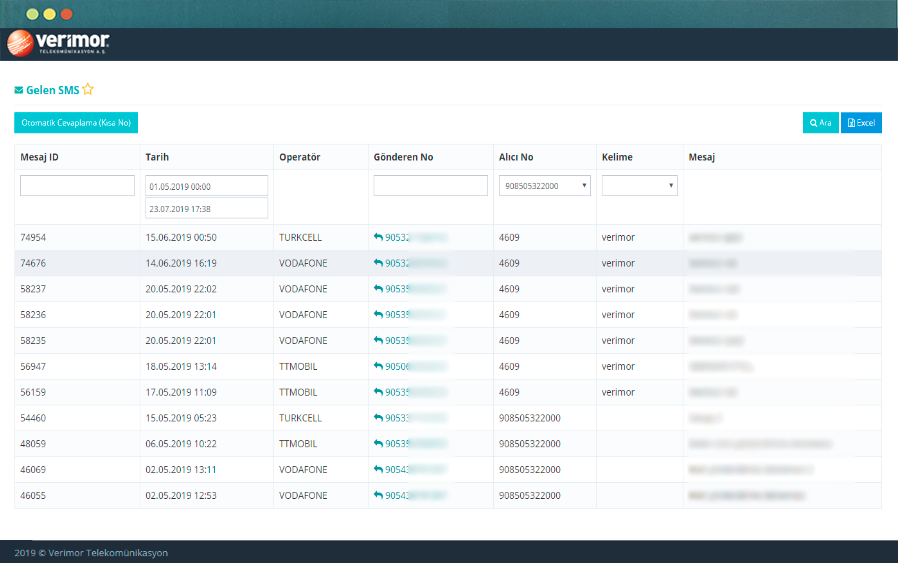Click the favorite star next to Gelen SMS
The width and height of the screenshot is (898, 563).
[x=88, y=89]
